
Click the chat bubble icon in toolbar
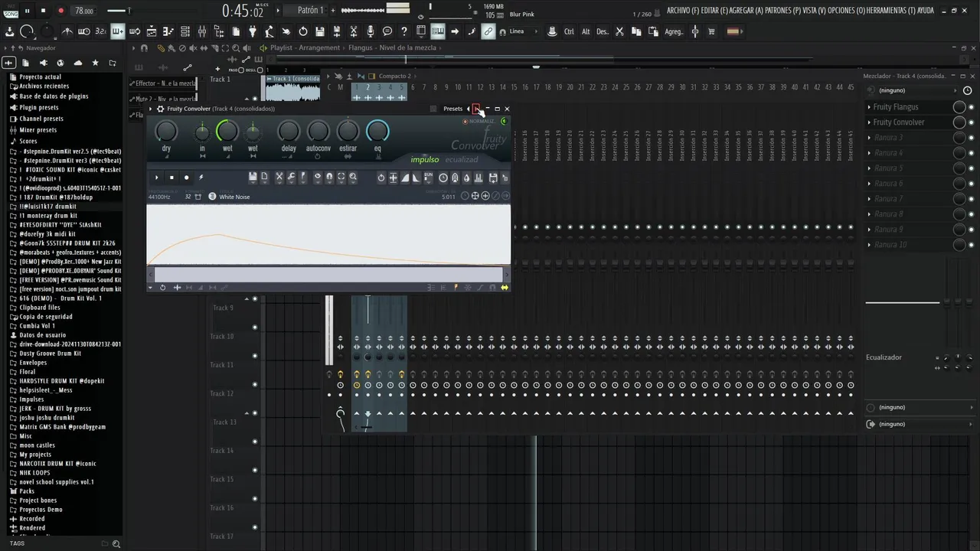387,31
